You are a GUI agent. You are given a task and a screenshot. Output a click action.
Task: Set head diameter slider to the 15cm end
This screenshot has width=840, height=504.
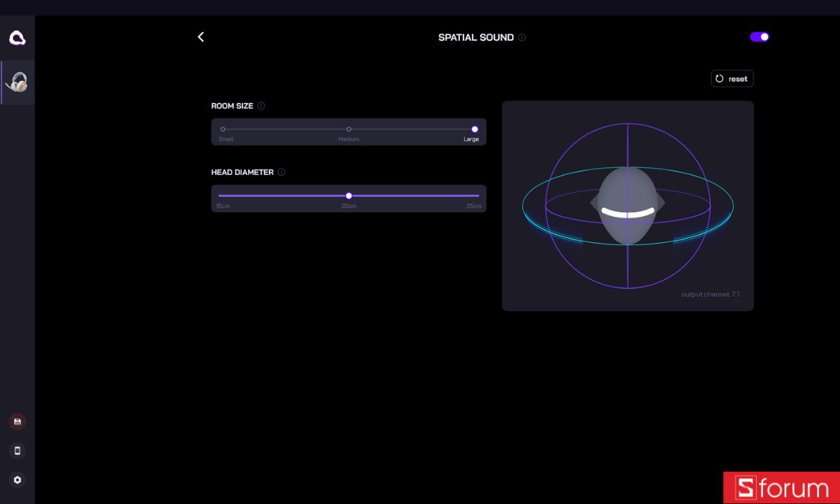click(220, 196)
